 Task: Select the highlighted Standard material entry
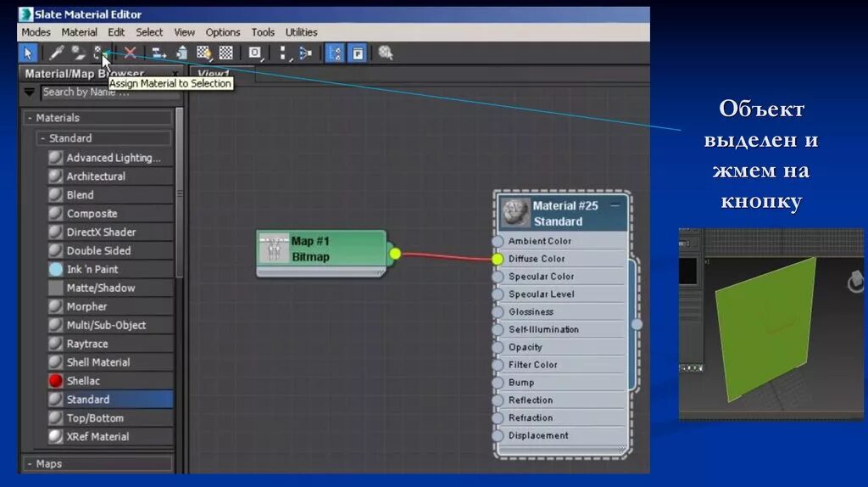pos(109,400)
